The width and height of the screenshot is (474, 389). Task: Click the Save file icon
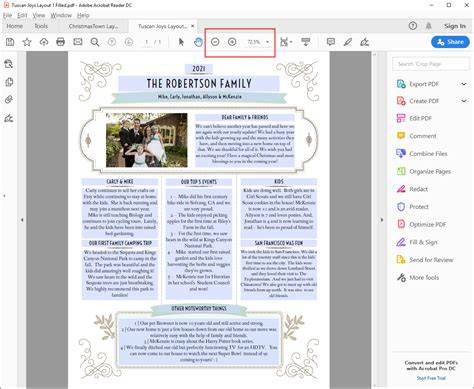[10, 42]
